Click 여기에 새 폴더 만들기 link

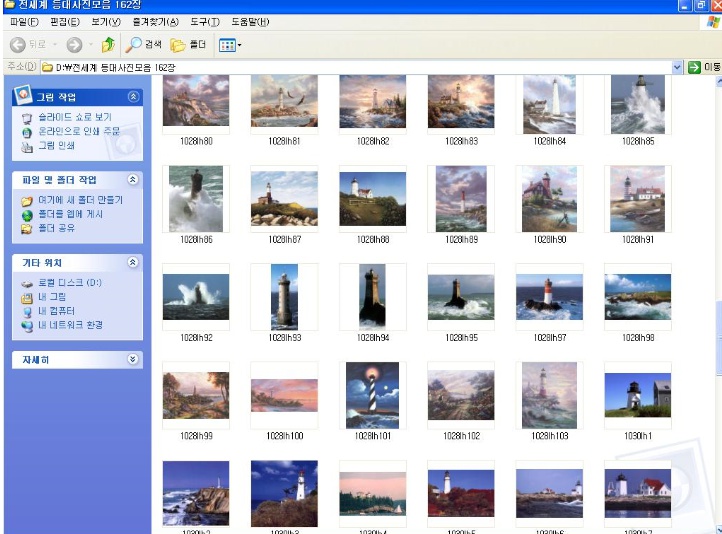(x=79, y=200)
